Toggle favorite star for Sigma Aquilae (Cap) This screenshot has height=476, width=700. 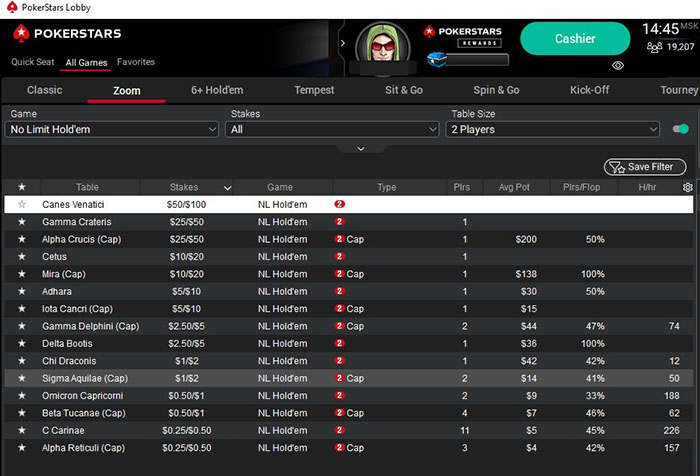click(21, 378)
